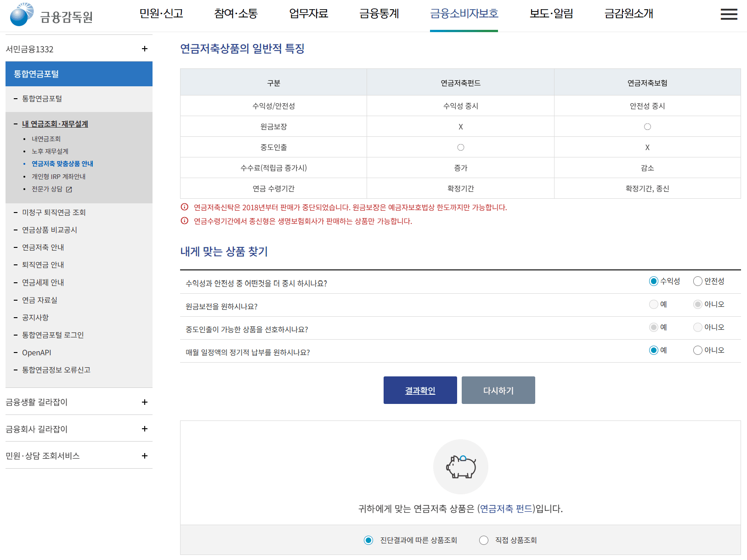Screen dimensions: 747x560
Task: Select 수익성 radio option
Action: (654, 281)
